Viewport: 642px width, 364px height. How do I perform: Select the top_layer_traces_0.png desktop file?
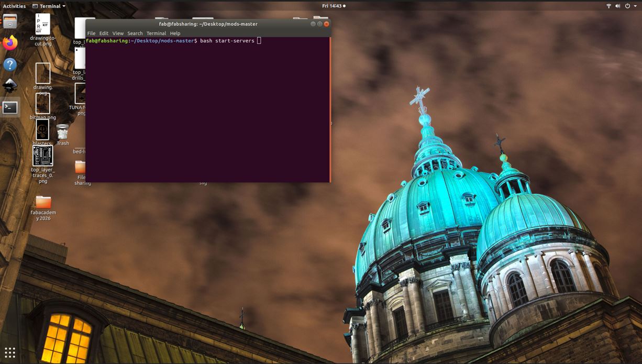42,164
